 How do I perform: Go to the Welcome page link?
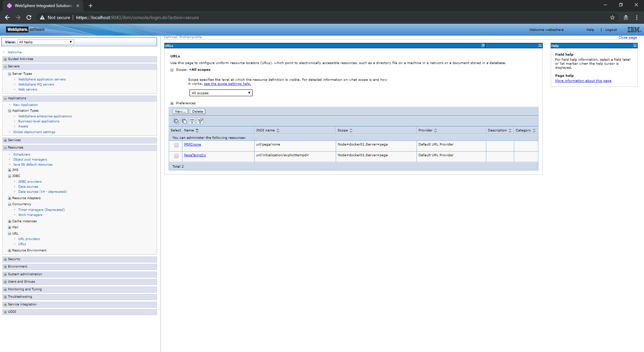click(x=15, y=52)
